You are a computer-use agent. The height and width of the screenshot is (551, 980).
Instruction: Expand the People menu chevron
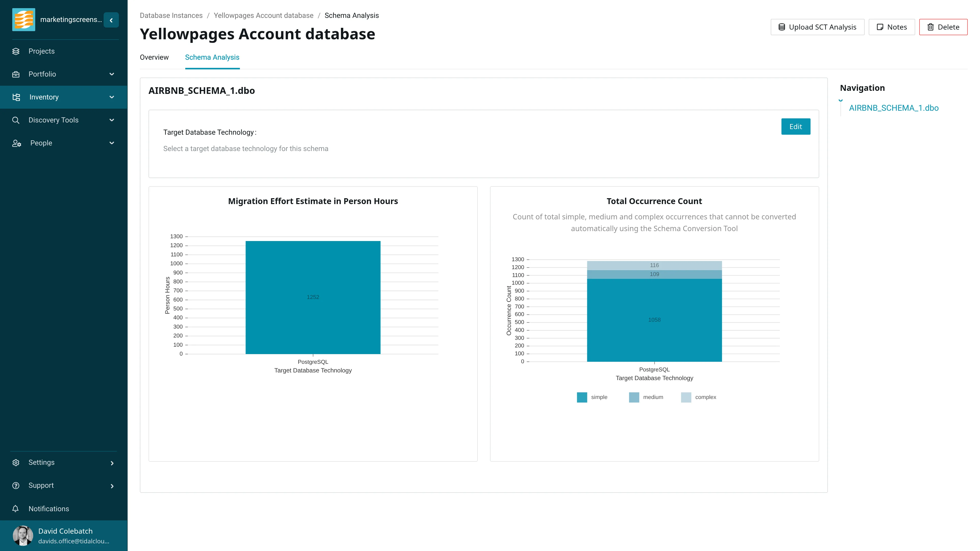click(112, 143)
